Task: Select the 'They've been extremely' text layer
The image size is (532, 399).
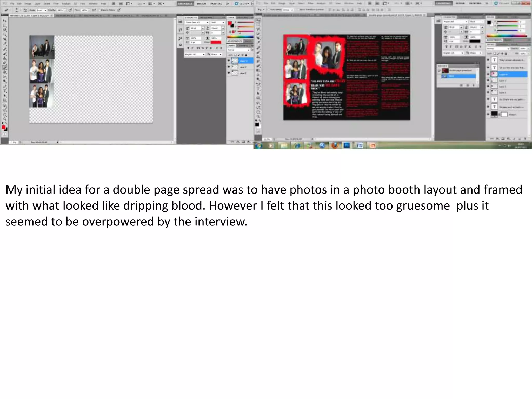Action: [511, 60]
